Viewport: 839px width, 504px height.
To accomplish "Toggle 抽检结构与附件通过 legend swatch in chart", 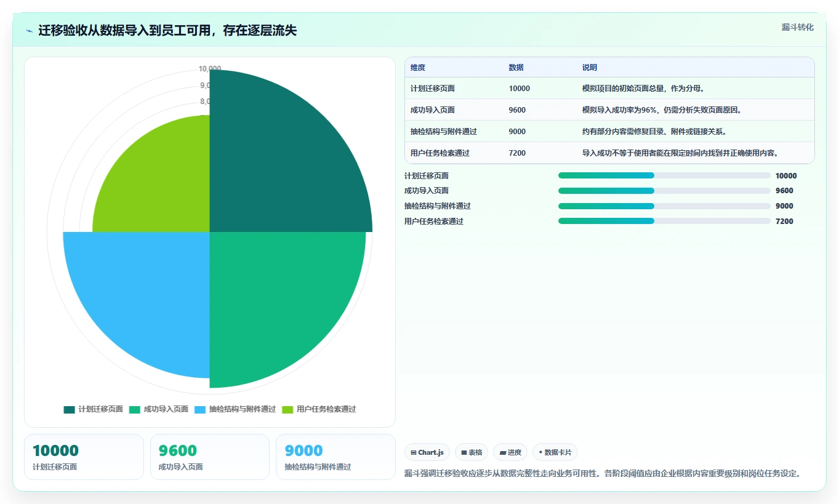I will (200, 409).
